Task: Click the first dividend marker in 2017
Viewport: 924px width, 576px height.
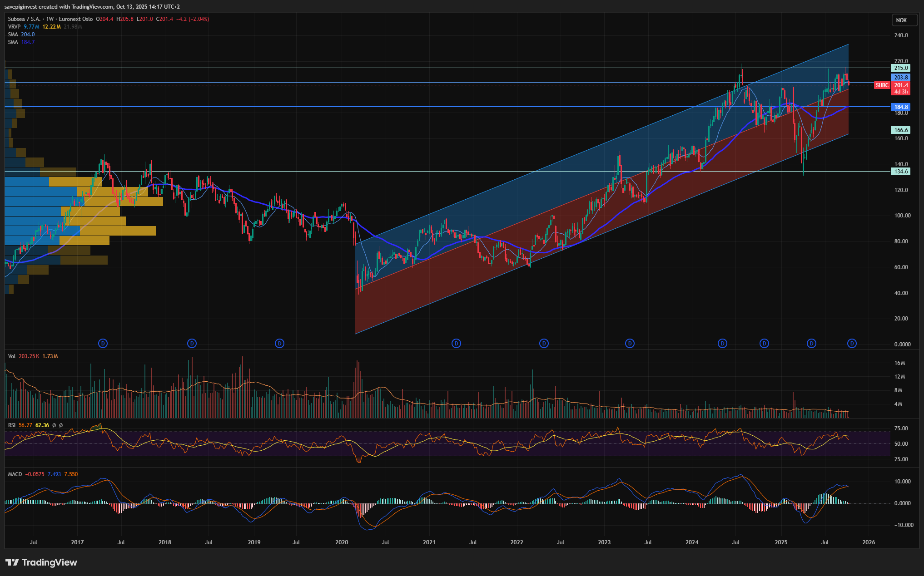Action: (x=103, y=344)
